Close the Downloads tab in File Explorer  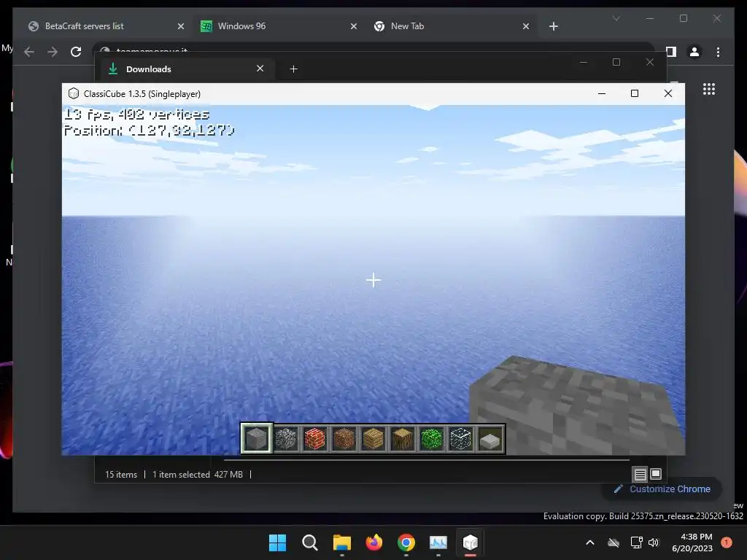[260, 69]
